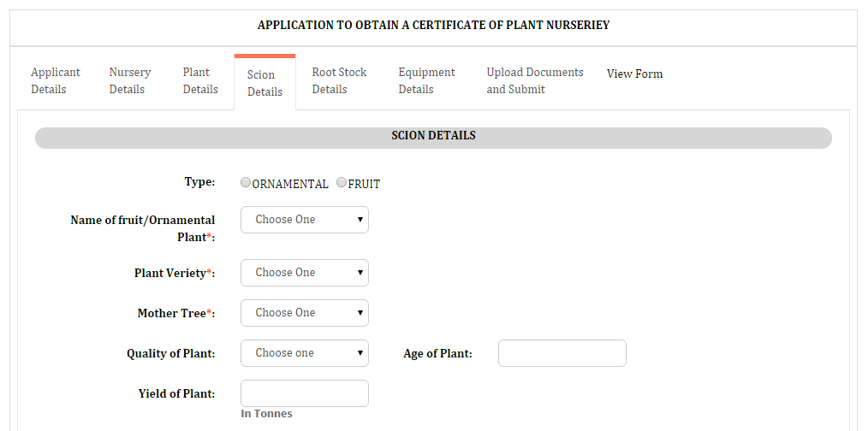Expand the Plant Veriety dropdown
868x431 pixels.
305,273
